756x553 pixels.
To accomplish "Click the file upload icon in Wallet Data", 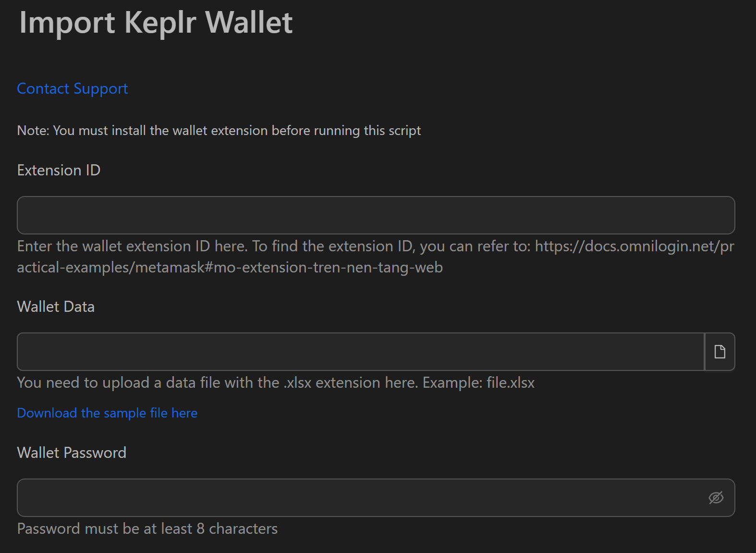I will [719, 352].
